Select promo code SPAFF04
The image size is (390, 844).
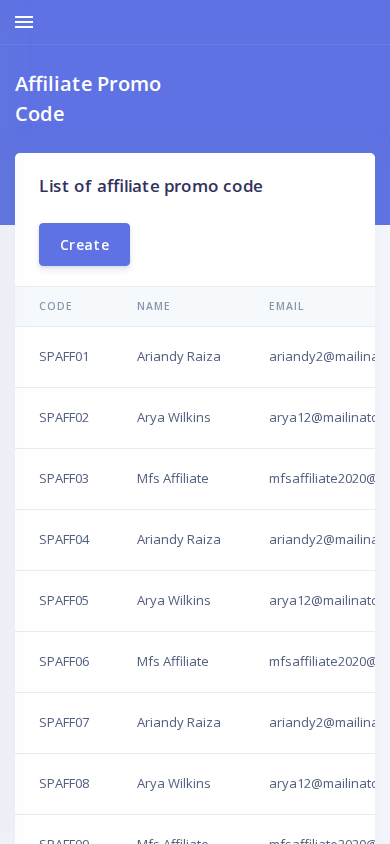pyautogui.click(x=64, y=539)
